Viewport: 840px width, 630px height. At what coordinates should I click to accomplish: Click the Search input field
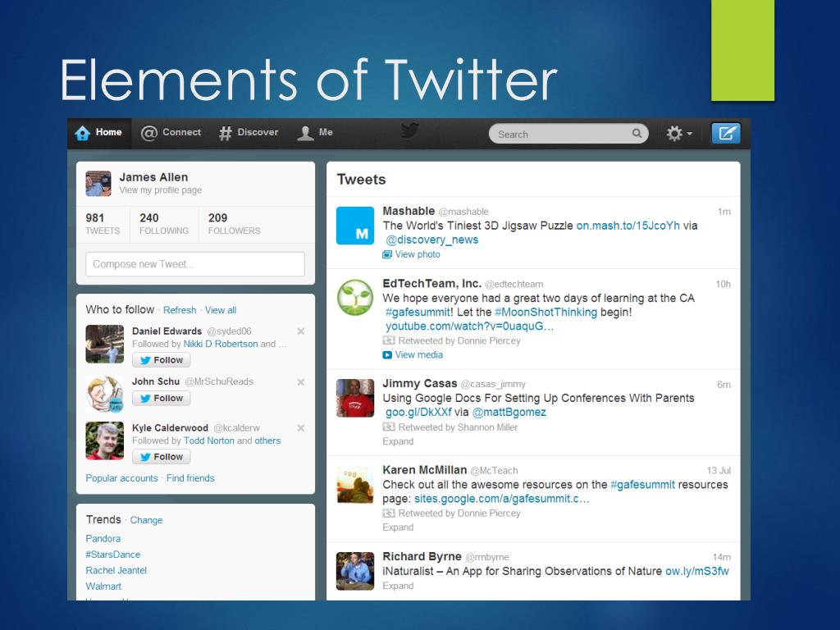point(568,134)
